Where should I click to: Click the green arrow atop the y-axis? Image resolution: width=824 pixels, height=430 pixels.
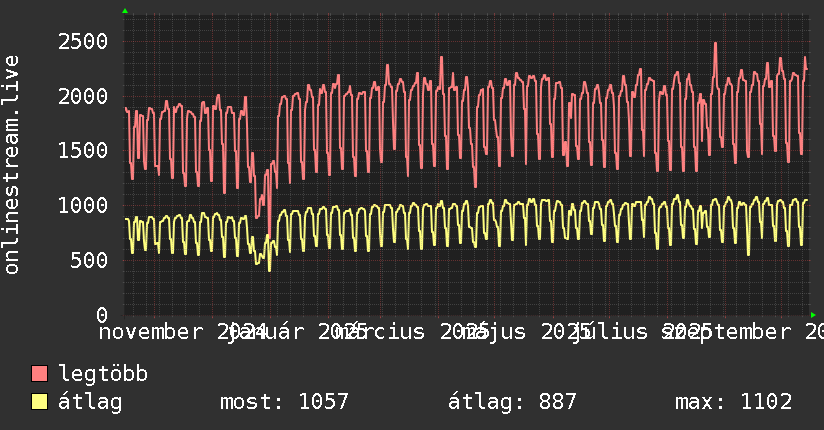pyautogui.click(x=125, y=11)
